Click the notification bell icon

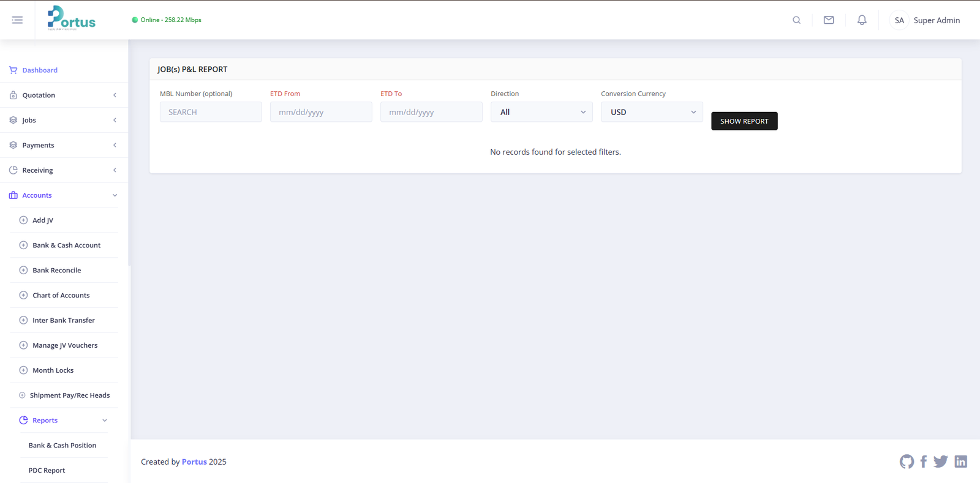coord(862,20)
